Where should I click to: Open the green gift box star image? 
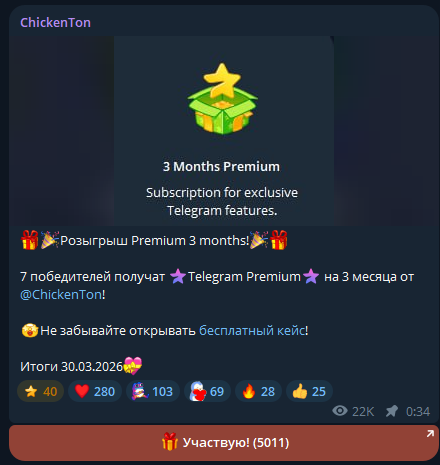click(x=222, y=99)
